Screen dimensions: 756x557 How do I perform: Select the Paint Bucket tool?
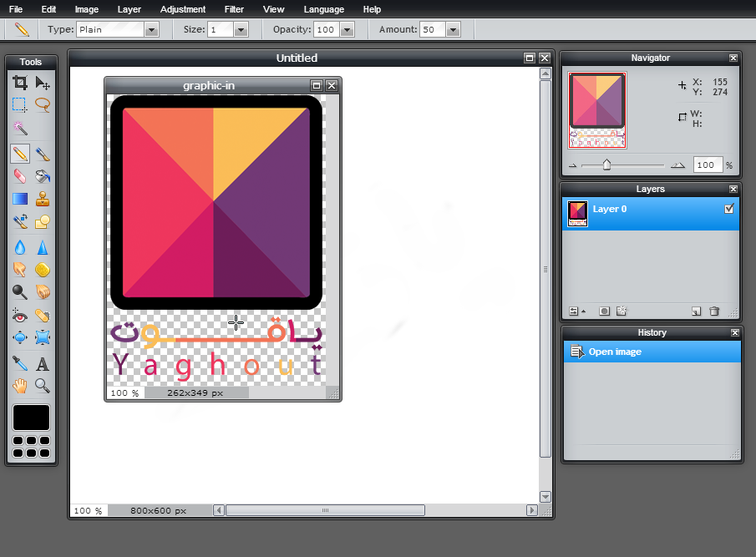tap(43, 176)
